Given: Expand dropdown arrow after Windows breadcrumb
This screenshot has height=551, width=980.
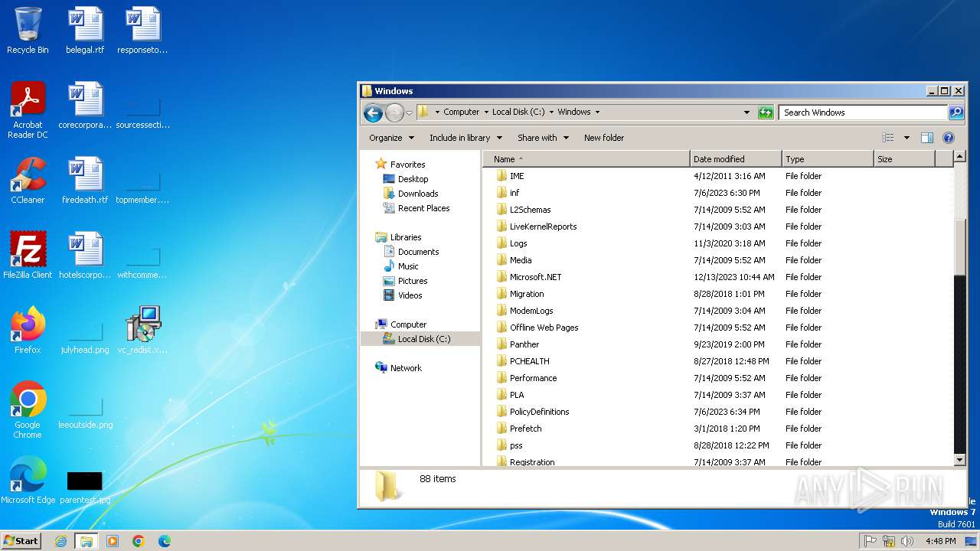Looking at the screenshot, I should (x=597, y=112).
